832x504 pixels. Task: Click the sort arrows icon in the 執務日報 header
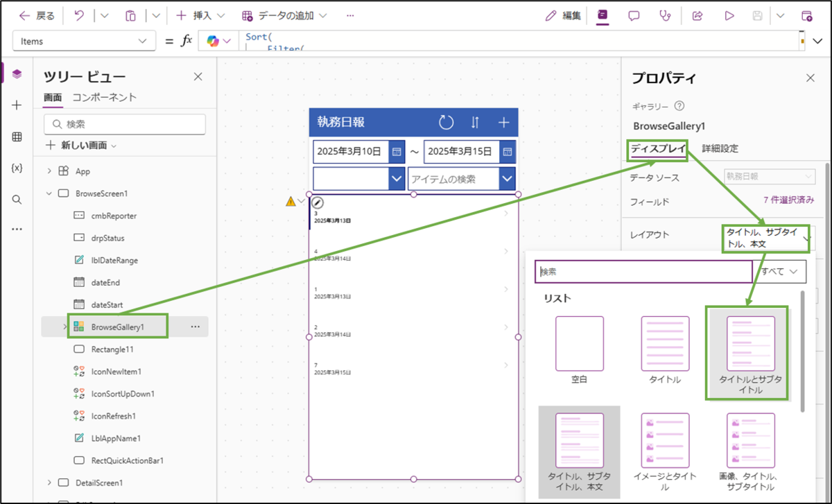(475, 123)
